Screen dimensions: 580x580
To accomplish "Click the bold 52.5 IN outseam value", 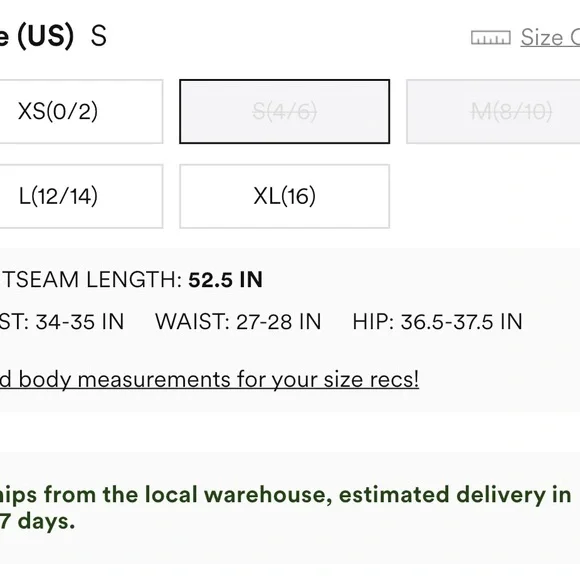I will click(x=225, y=280).
